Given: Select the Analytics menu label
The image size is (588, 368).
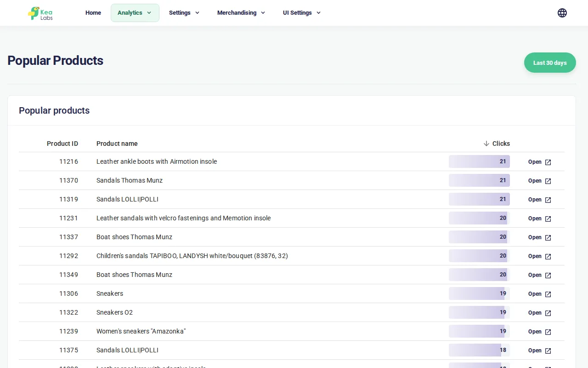Looking at the screenshot, I should pyautogui.click(x=130, y=13).
